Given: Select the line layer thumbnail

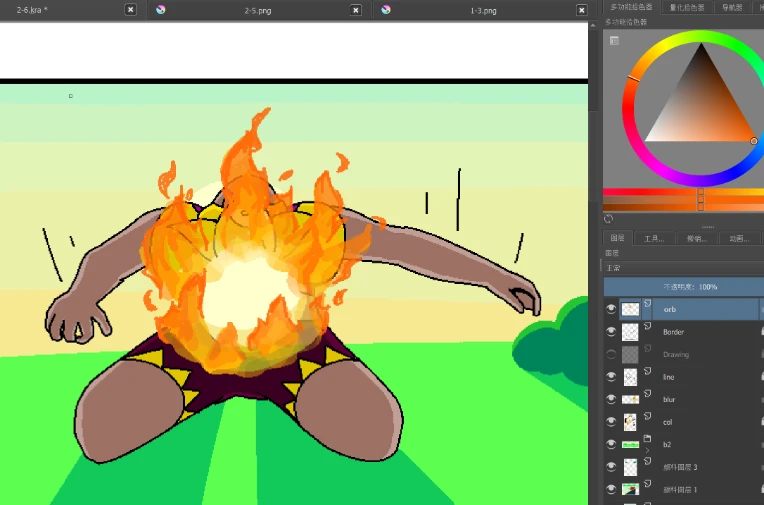Looking at the screenshot, I should point(630,377).
